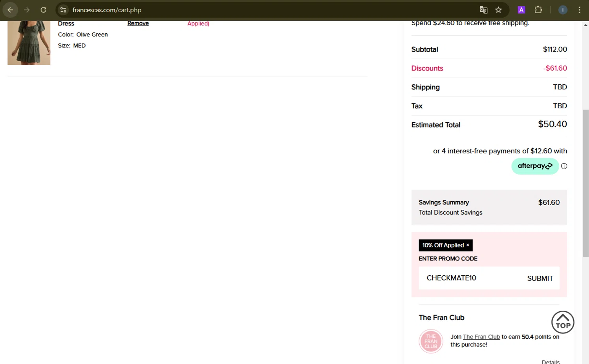Click the scrollbar up arrow
Viewport: 589px width, 364px height.
[585, 25]
